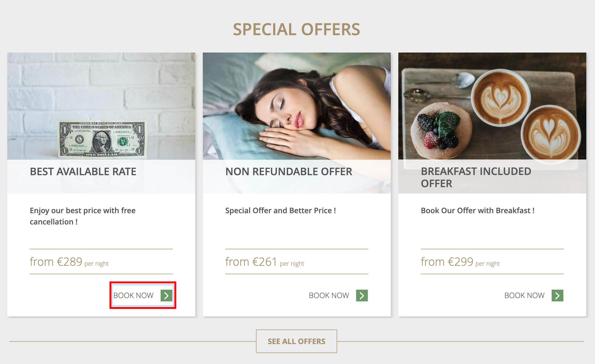This screenshot has height=364, width=595.
Task: Open the SEE ALL OFFERS button
Action: pos(296,341)
